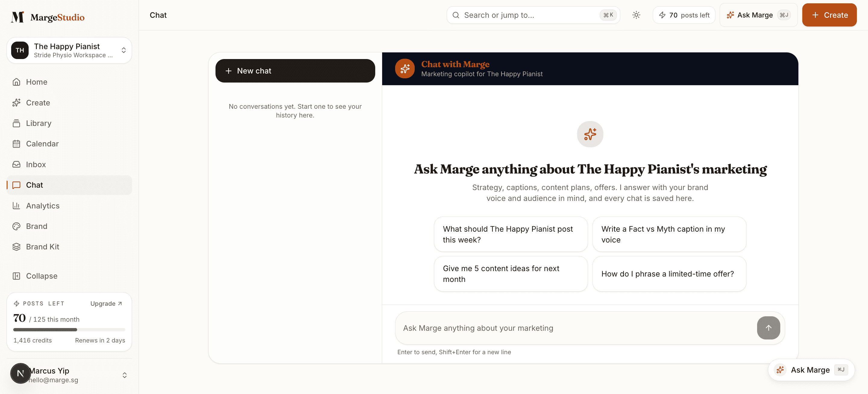This screenshot has height=394, width=868.
Task: Click '1,416 credits' text
Action: [32, 340]
